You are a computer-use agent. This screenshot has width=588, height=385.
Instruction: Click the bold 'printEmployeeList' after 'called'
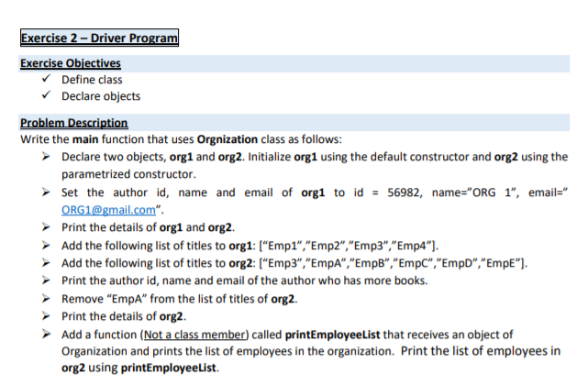[332, 334]
